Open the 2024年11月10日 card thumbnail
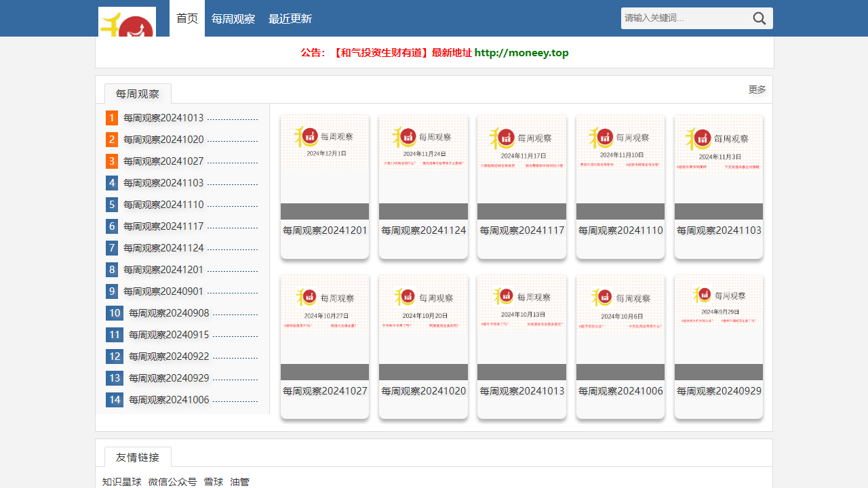 (620, 167)
